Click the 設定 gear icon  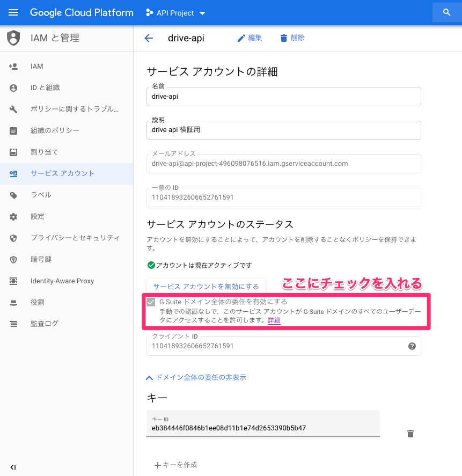click(x=13, y=217)
